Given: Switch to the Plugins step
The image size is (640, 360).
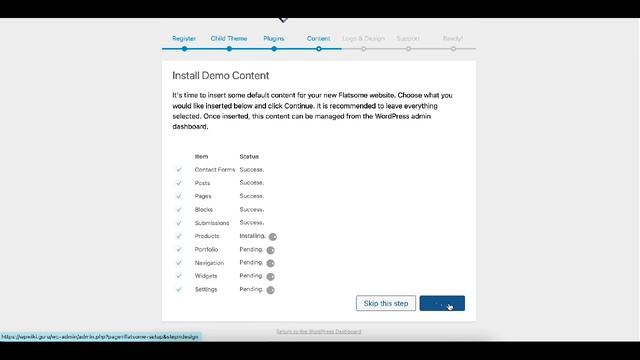Looking at the screenshot, I should 273,38.
